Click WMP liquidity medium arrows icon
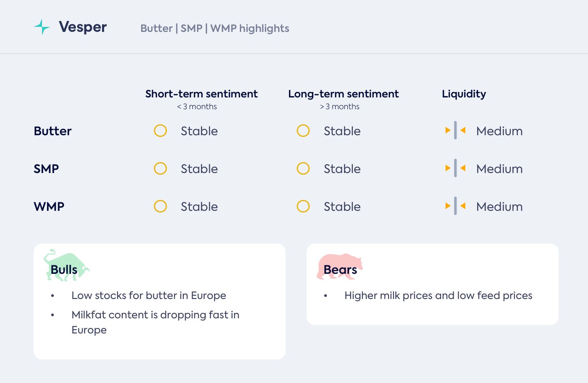 click(x=455, y=206)
